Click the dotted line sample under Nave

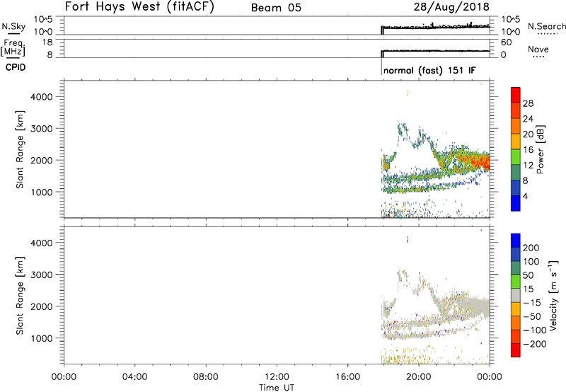538,57
